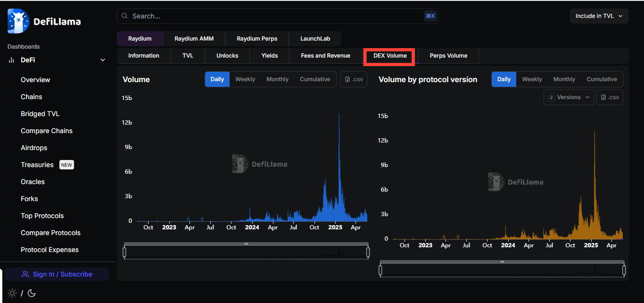This screenshot has height=303, width=644.
Task: Open the Compare Chains sidebar link
Action: (47, 131)
